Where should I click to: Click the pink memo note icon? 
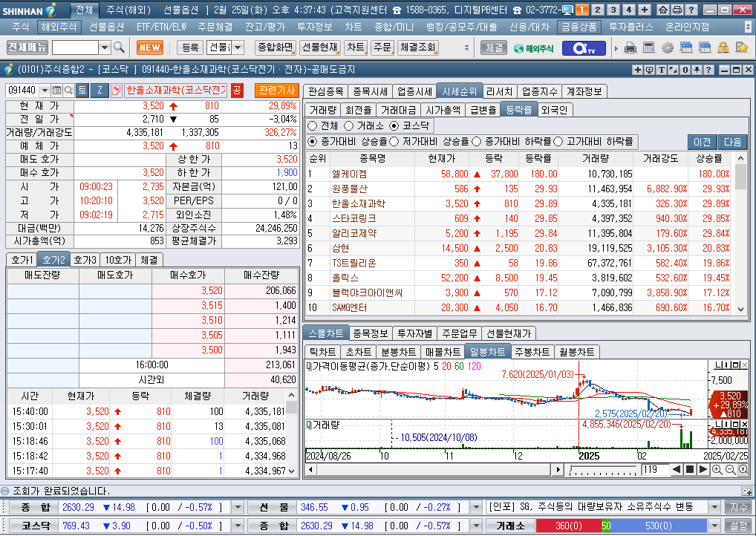point(116,90)
